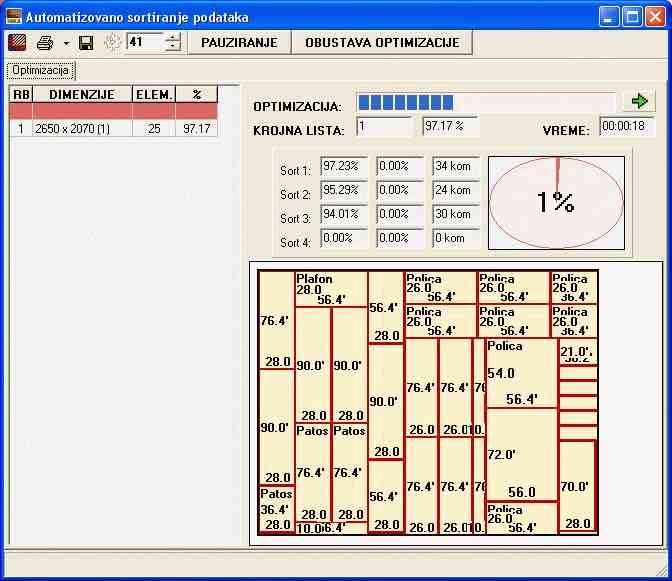This screenshot has width=672, height=581.
Task: Select row 1 with 2650 x 2070
Action: 82,129
